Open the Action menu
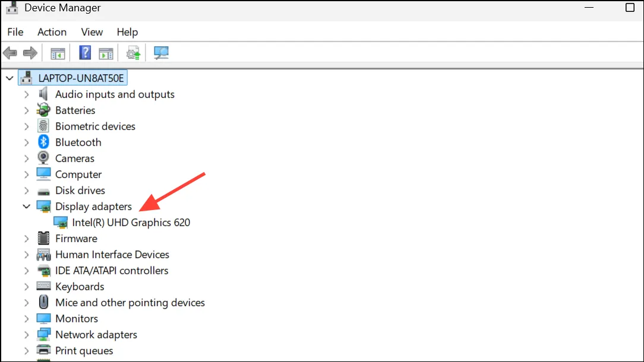Viewport: 644px width, 362px height. 52,32
